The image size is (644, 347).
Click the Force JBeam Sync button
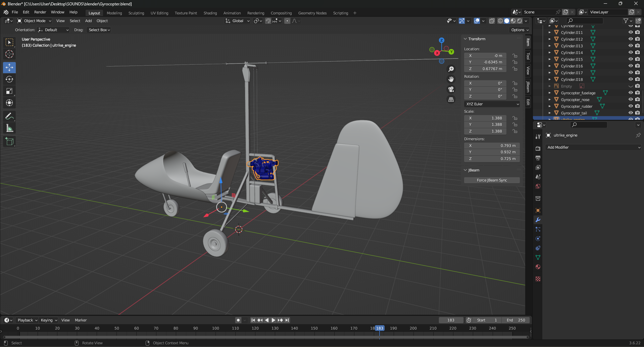(492, 180)
